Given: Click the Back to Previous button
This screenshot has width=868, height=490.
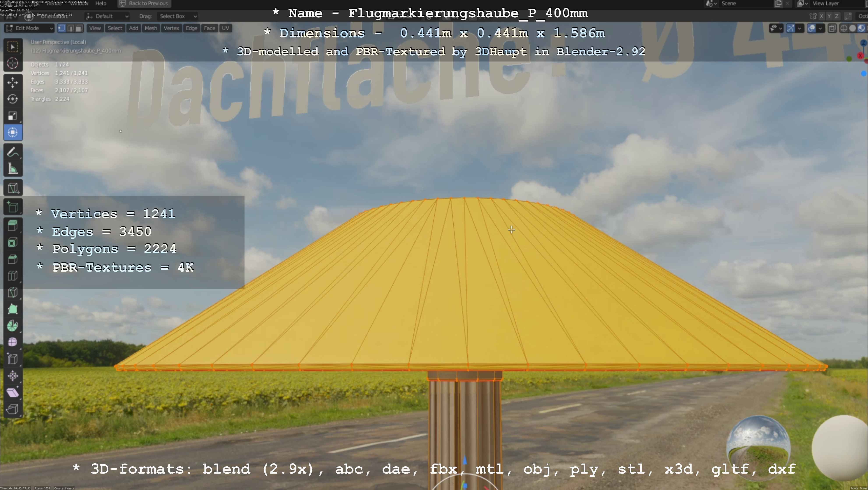Looking at the screenshot, I should click(144, 3).
